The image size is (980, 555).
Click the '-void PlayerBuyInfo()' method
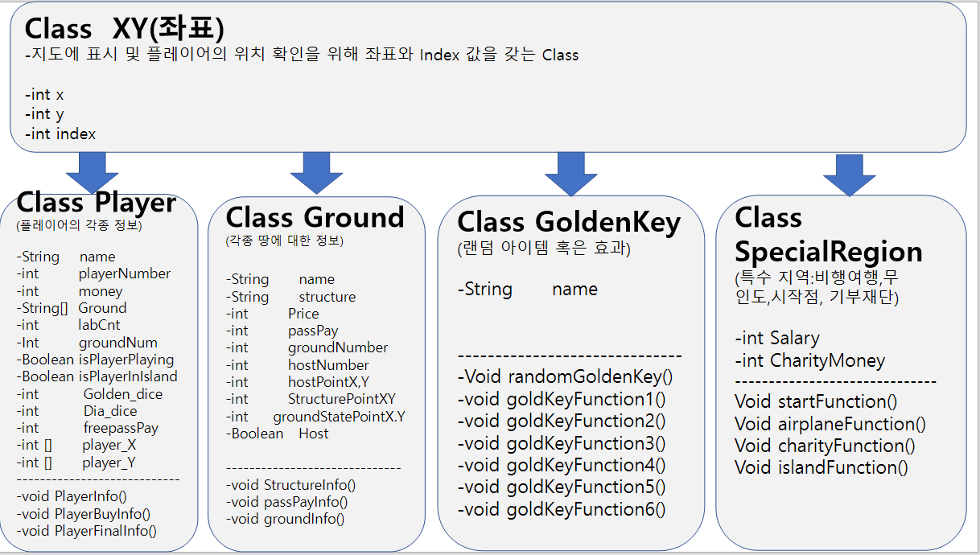pos(83,514)
